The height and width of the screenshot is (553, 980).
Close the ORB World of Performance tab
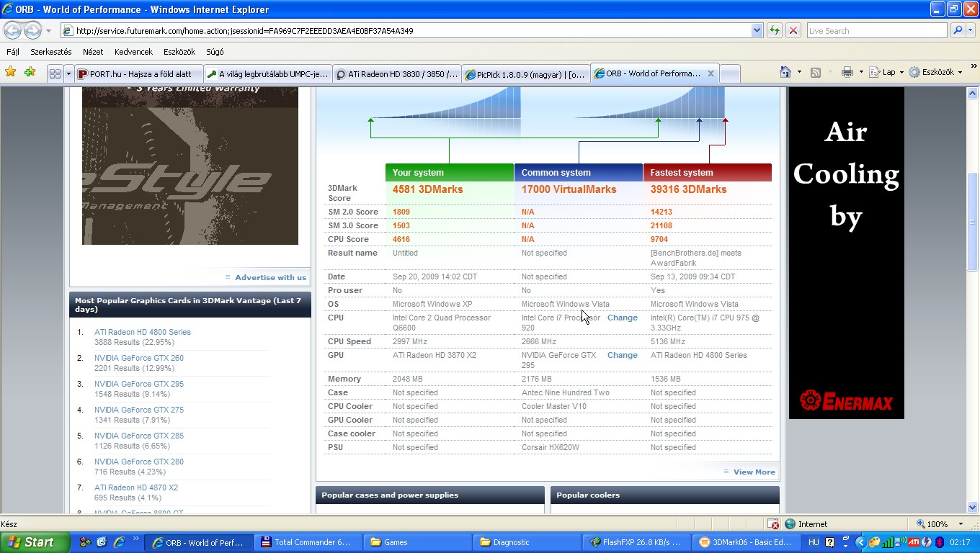click(710, 73)
